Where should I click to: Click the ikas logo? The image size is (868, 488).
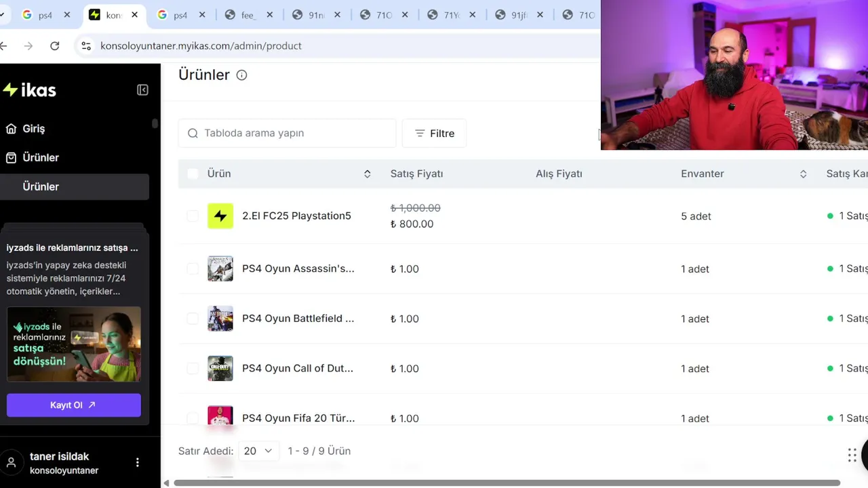pos(29,90)
